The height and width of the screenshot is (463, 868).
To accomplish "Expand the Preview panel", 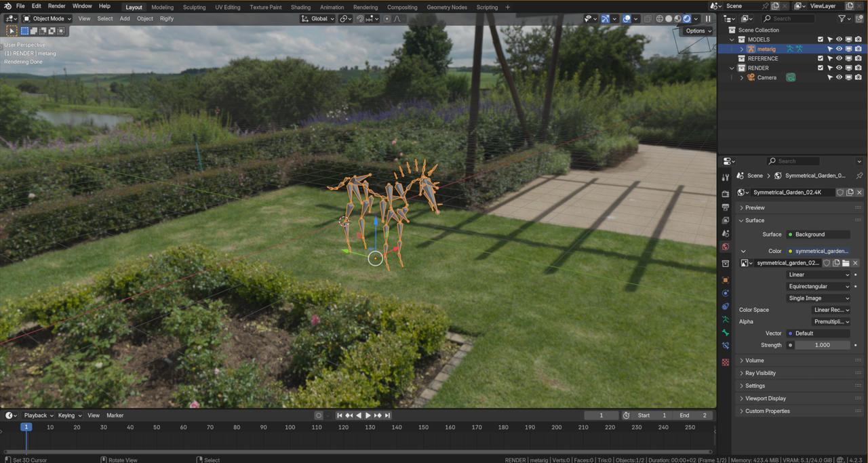I will tap(800, 207).
